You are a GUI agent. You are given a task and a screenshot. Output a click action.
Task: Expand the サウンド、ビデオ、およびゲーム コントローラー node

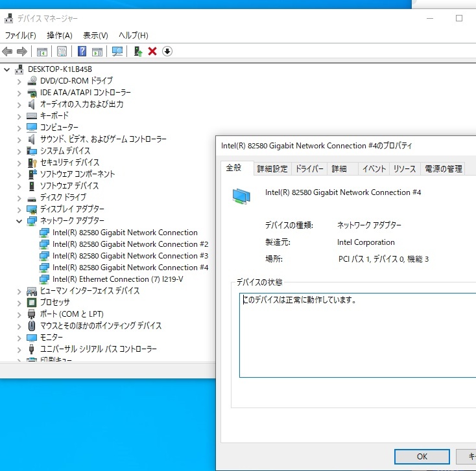pos(19,140)
